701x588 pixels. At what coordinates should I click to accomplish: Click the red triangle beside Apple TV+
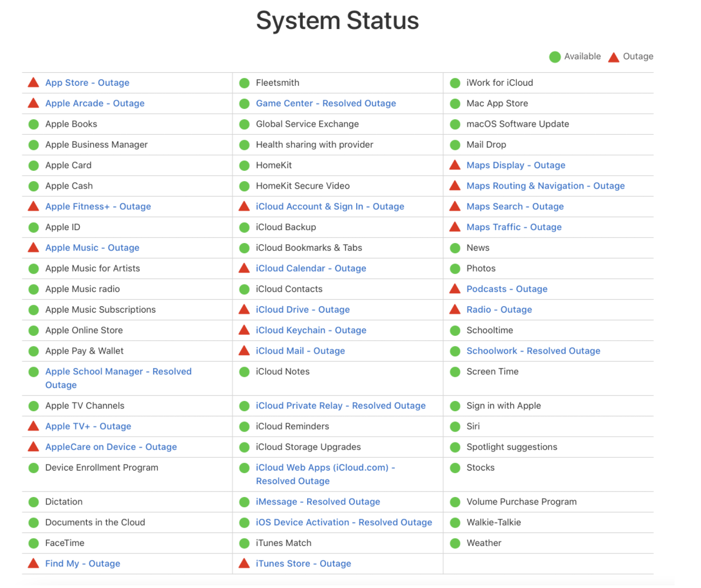33,426
